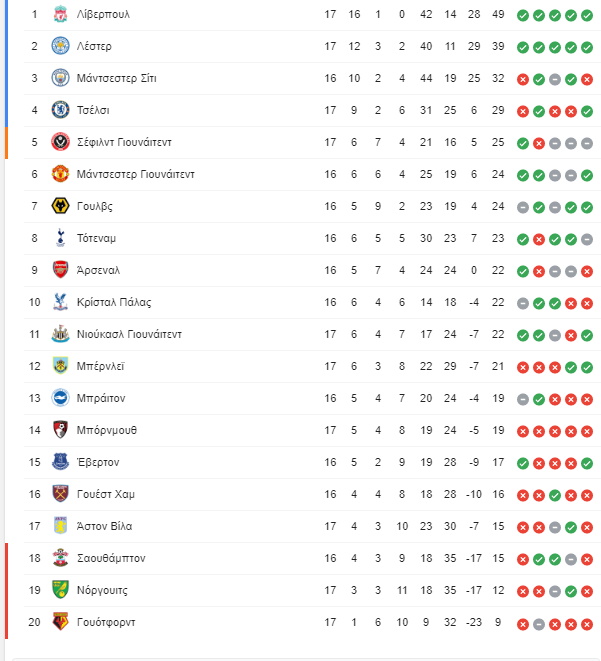Viewport: 601px width, 661px height.
Task: Click the Watford club crest
Action: [60, 622]
